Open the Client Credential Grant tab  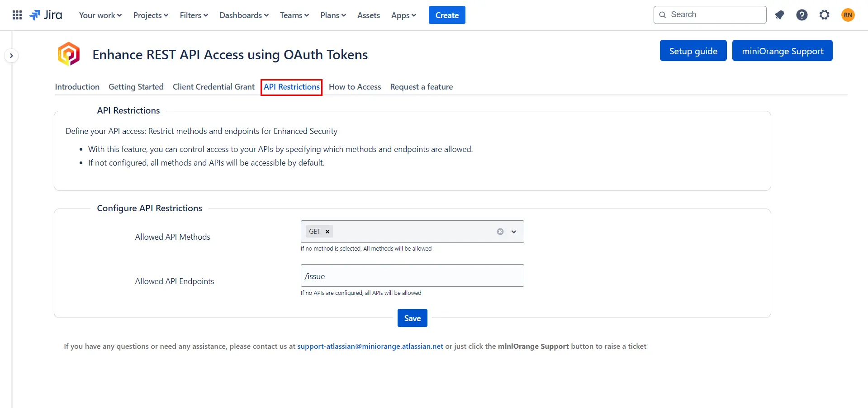pos(214,87)
